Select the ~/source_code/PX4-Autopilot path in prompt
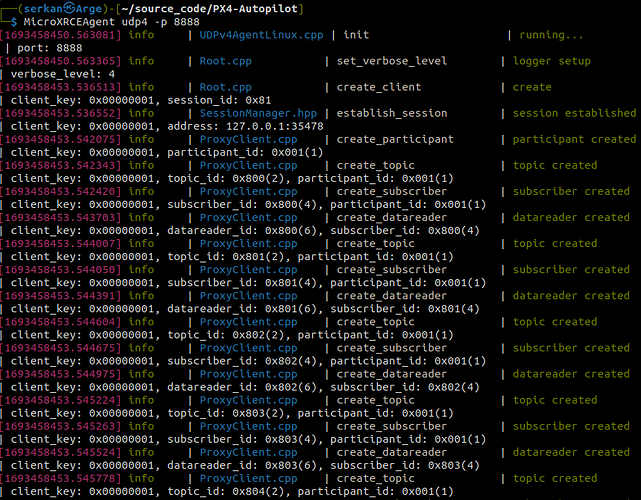Viewport: 641px width, 500px height. (x=210, y=9)
